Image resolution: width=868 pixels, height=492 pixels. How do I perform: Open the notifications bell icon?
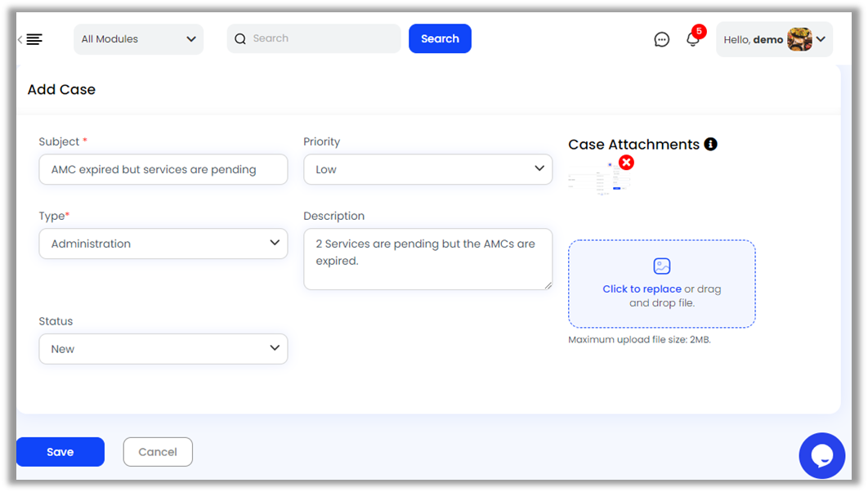pyautogui.click(x=693, y=39)
